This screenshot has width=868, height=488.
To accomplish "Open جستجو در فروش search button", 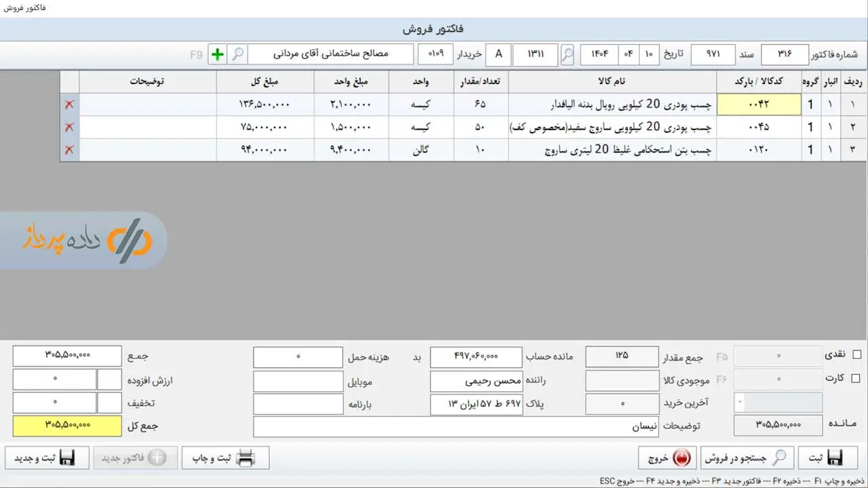I will [747, 458].
